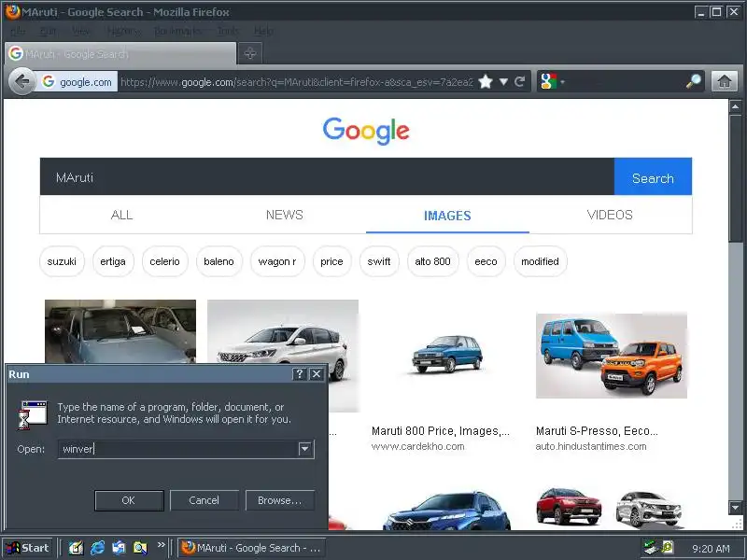Open the File menu in Firefox
Image resolution: width=747 pixels, height=560 pixels.
tap(18, 31)
